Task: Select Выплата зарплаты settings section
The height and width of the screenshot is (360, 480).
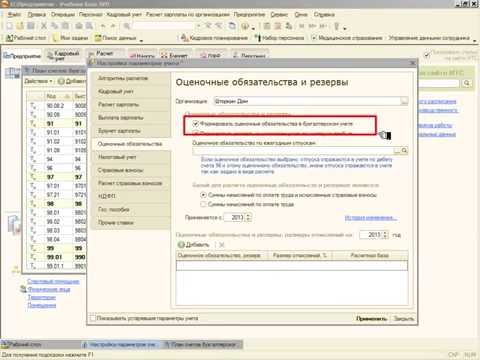Action: 130,117
